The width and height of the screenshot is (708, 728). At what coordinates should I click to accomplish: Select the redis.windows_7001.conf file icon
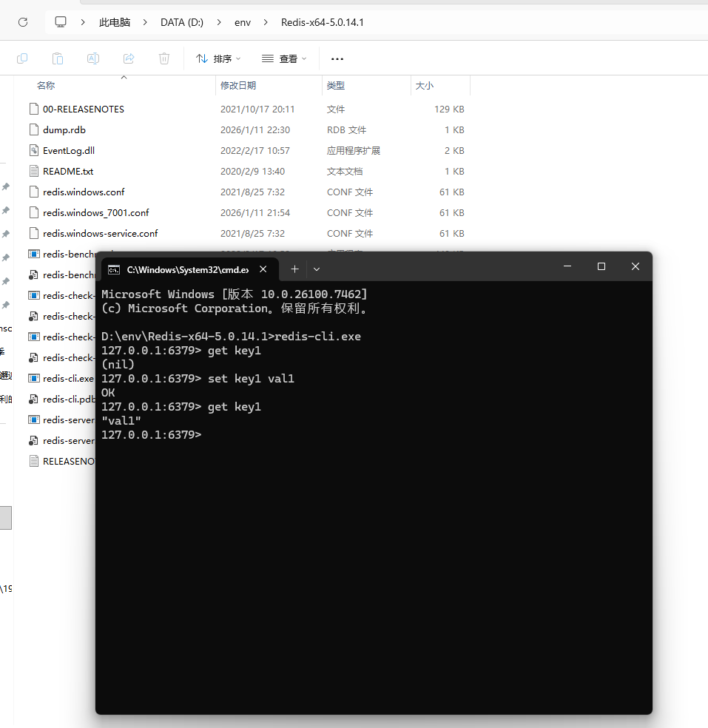click(x=34, y=212)
